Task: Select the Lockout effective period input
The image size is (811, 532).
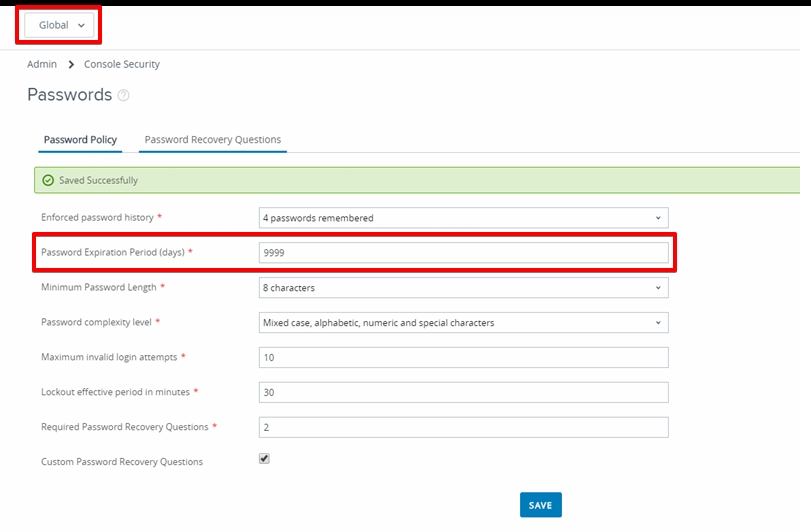Action: [x=463, y=393]
